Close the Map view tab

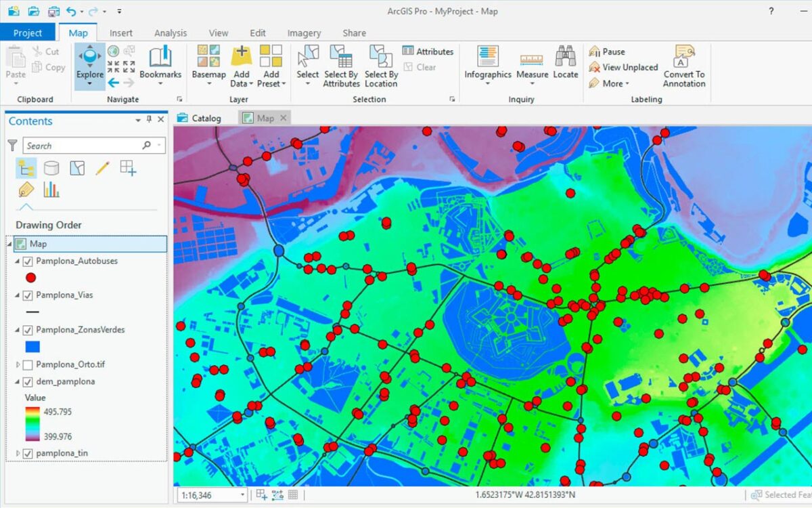click(284, 118)
